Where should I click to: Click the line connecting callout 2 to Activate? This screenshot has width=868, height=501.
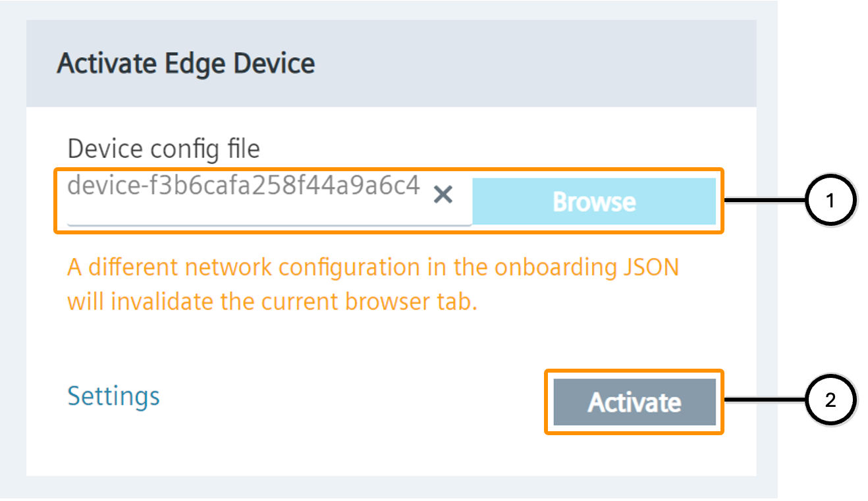pos(764,400)
